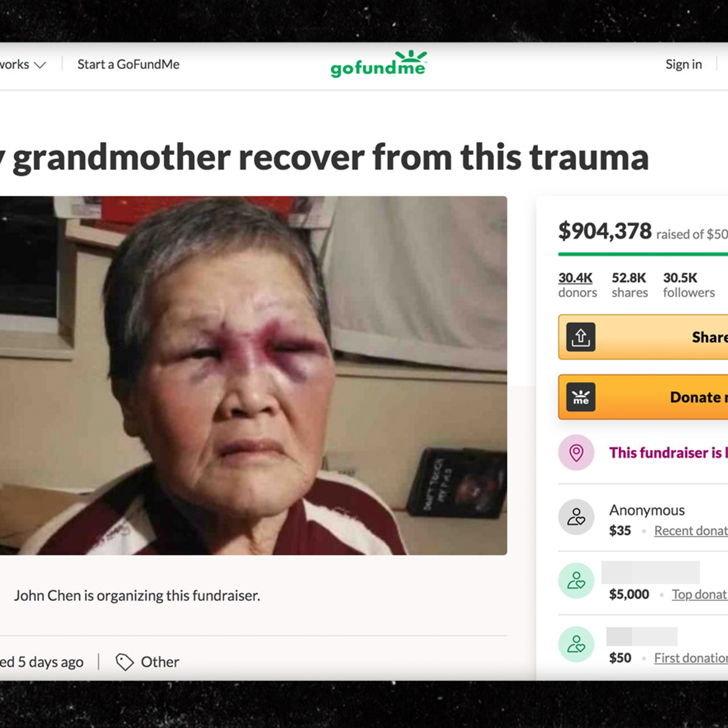
Task: Click the fundraiser main photo
Action: coord(253,375)
